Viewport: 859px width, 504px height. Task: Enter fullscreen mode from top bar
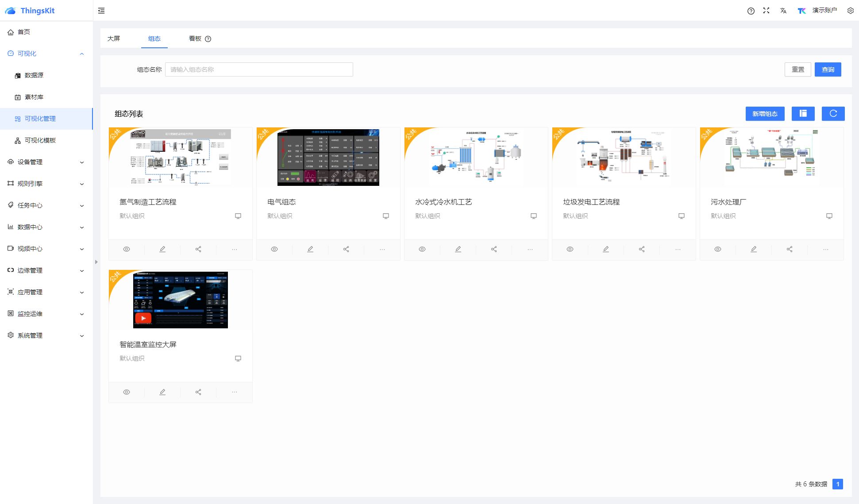click(766, 11)
